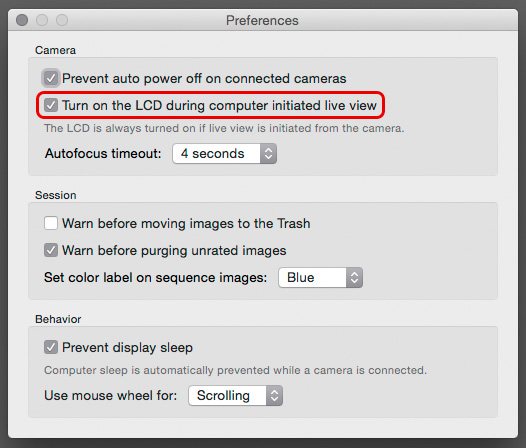Click the Preferences window title text
Screen dimensions: 526x448
262,20
